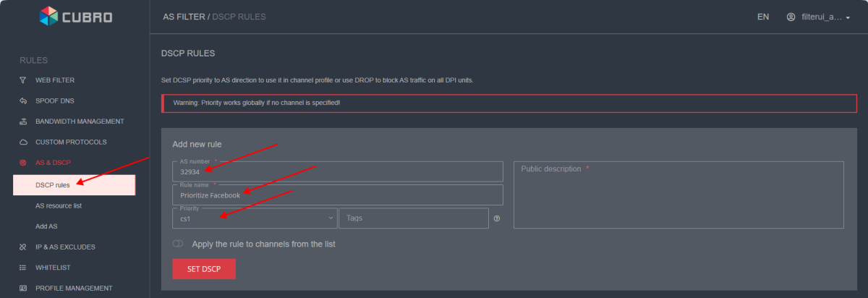Open AS resource list in sidebar

point(59,206)
